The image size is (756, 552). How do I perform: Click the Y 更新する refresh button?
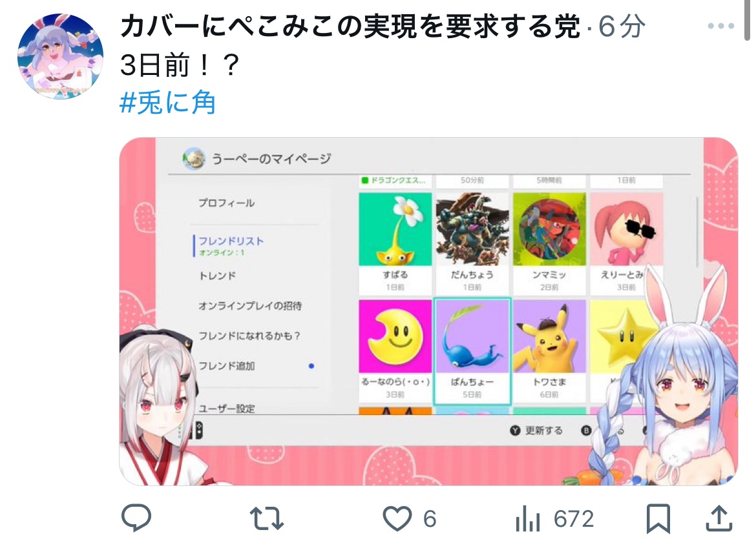coord(536,430)
